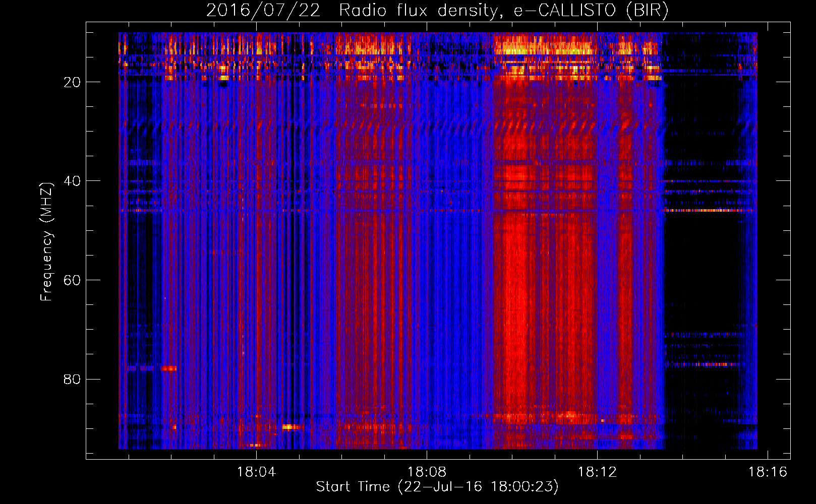816x504 pixels.
Task: Click the "18:08" time tick label
Action: (x=427, y=472)
